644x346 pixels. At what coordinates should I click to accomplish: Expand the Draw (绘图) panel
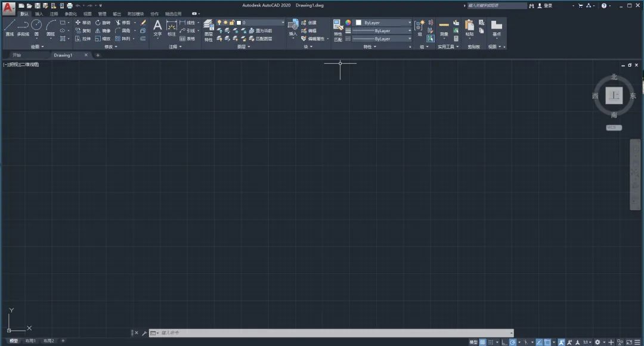tap(38, 46)
